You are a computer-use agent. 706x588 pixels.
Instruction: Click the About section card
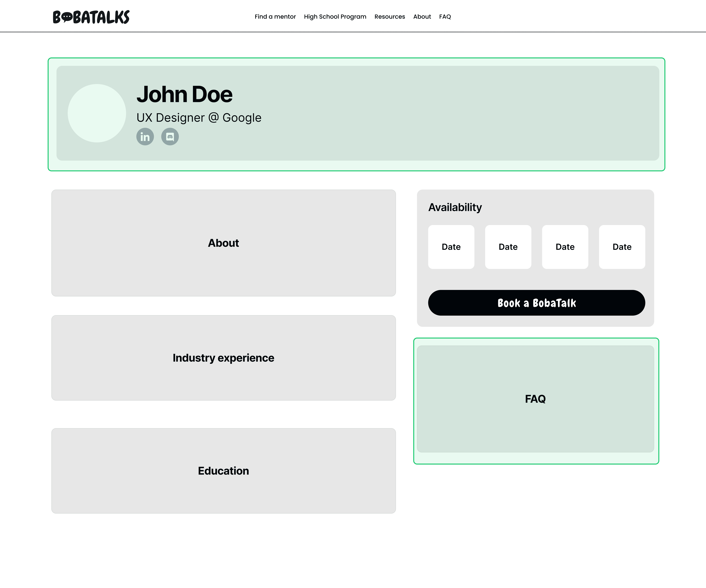coord(223,243)
